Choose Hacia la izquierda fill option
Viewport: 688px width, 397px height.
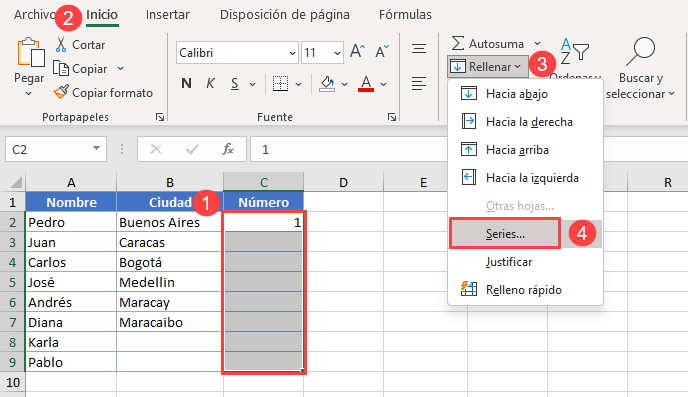tap(525, 178)
